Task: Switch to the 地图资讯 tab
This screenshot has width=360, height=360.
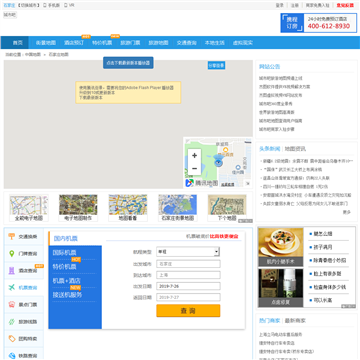Action: click(295, 149)
